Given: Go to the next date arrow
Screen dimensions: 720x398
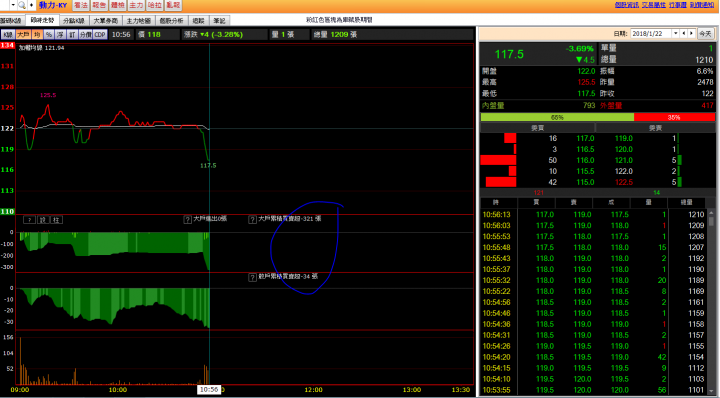Looking at the screenshot, I should [x=691, y=34].
